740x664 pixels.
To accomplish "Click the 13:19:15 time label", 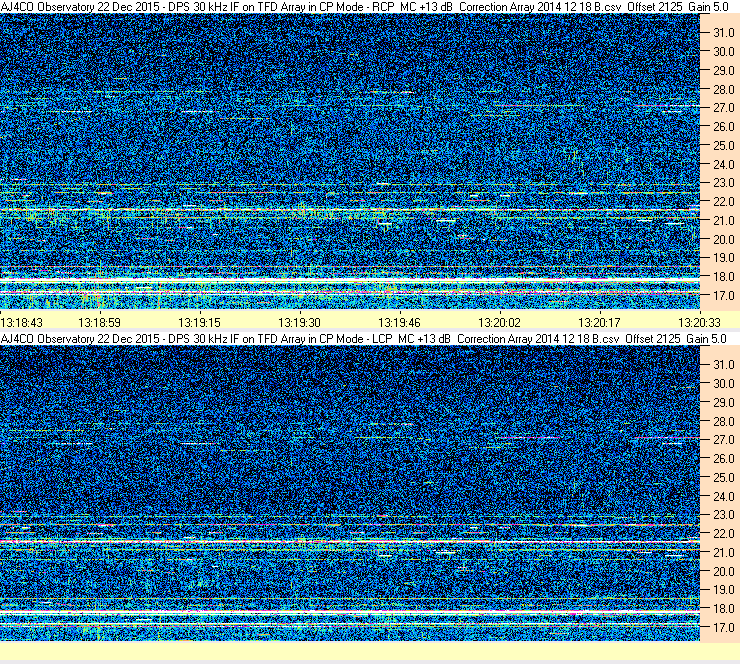I will coord(199,323).
